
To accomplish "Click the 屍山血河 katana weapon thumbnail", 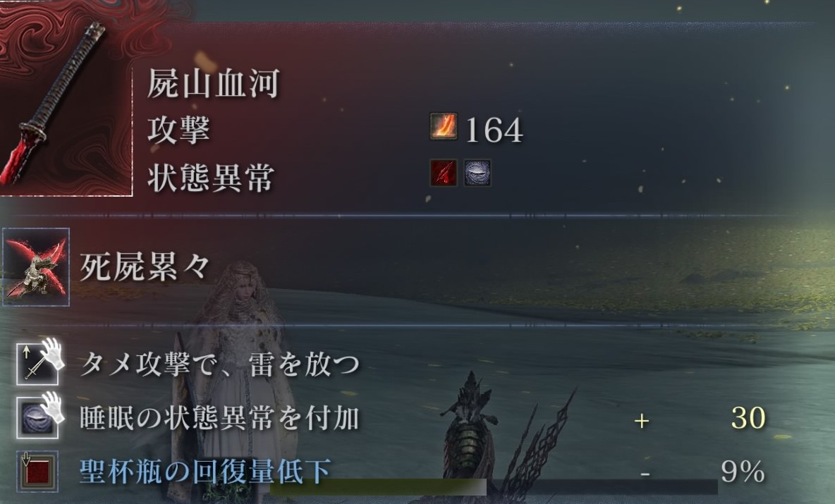I will [65, 99].
